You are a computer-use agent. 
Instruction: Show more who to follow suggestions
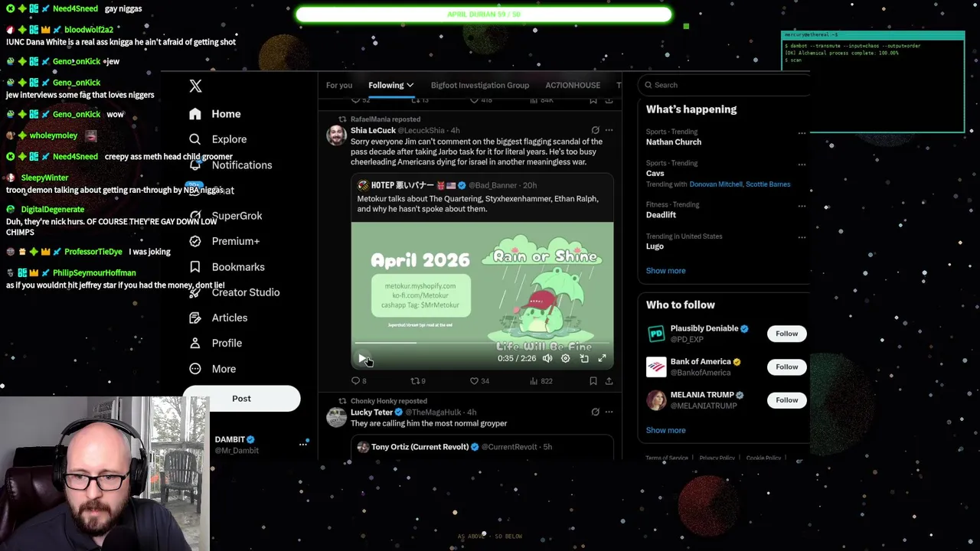665,430
